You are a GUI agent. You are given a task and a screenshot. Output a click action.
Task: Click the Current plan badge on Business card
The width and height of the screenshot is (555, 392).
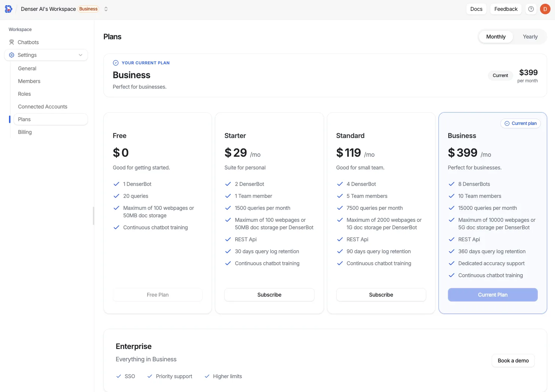coord(521,123)
